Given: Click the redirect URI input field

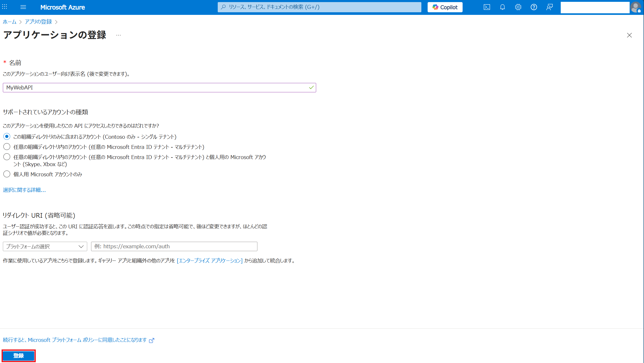Looking at the screenshot, I should (174, 246).
